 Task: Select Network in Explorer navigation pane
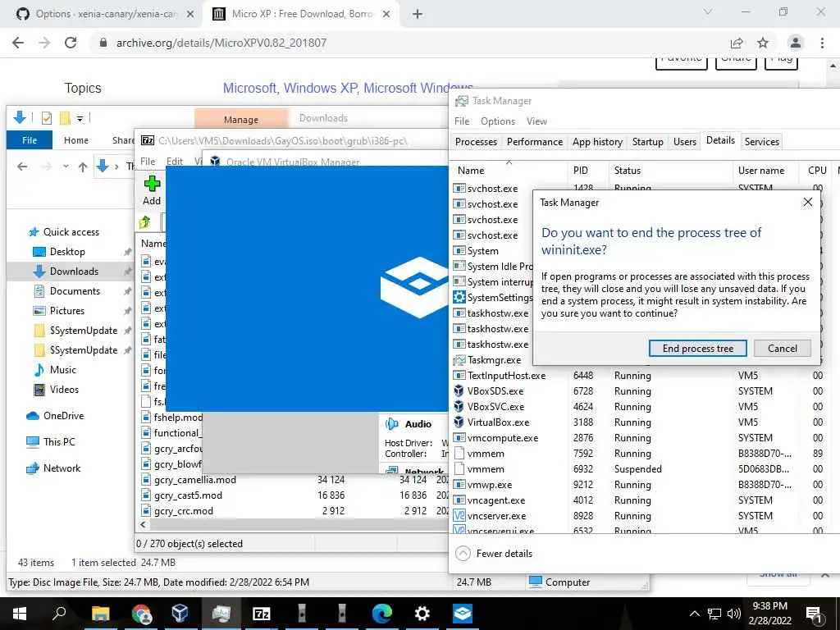pyautogui.click(x=62, y=468)
